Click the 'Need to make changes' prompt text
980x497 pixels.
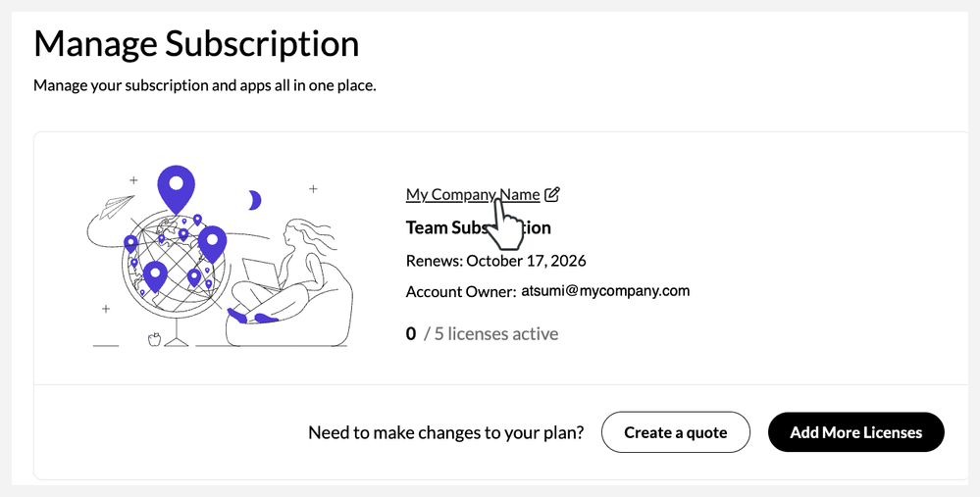click(x=445, y=432)
